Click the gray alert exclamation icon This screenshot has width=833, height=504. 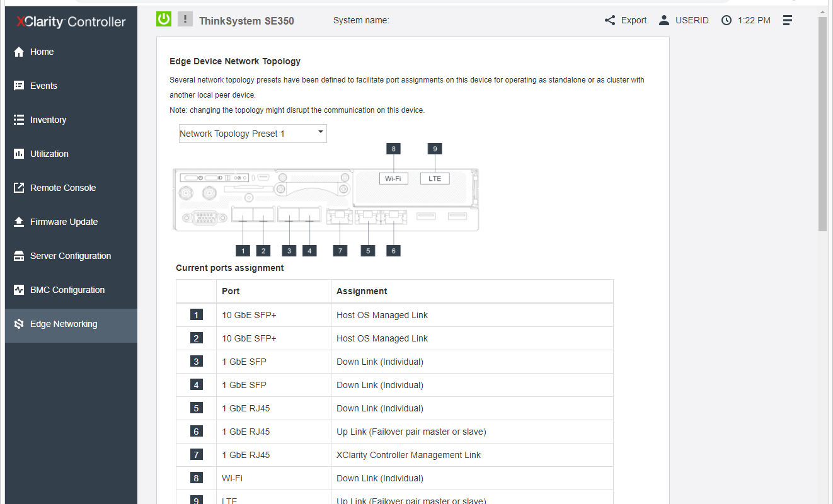pos(185,19)
